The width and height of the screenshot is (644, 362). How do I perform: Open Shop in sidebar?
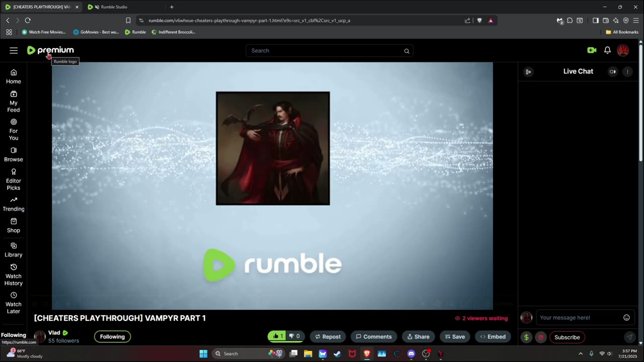(x=14, y=226)
